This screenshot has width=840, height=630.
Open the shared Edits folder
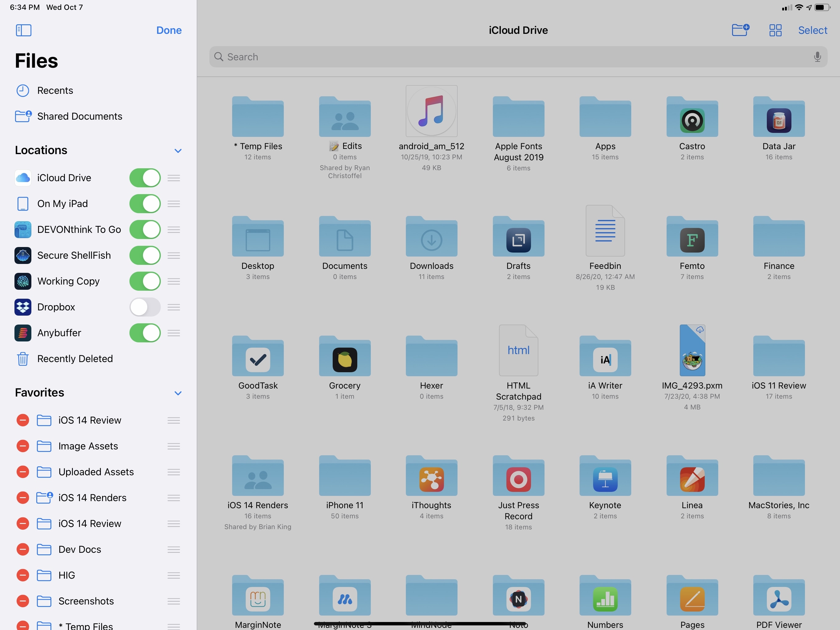coord(344,117)
